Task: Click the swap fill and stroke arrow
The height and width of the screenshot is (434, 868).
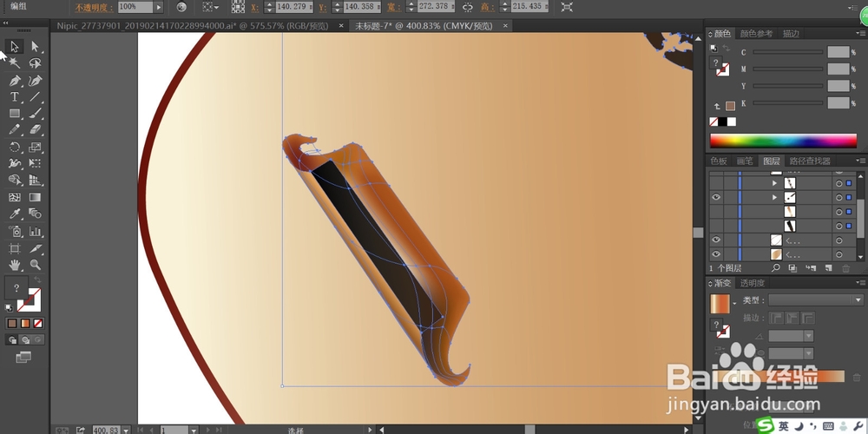Action: pyautogui.click(x=37, y=280)
